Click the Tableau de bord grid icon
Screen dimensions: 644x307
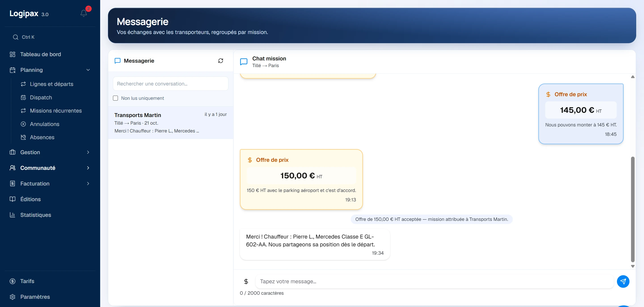pos(13,54)
